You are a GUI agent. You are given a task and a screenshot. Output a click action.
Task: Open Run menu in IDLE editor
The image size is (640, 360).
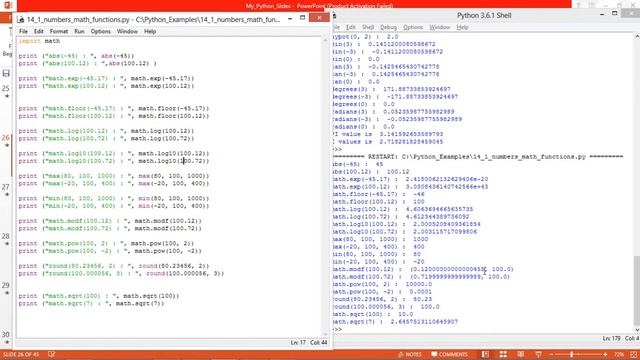(79, 31)
